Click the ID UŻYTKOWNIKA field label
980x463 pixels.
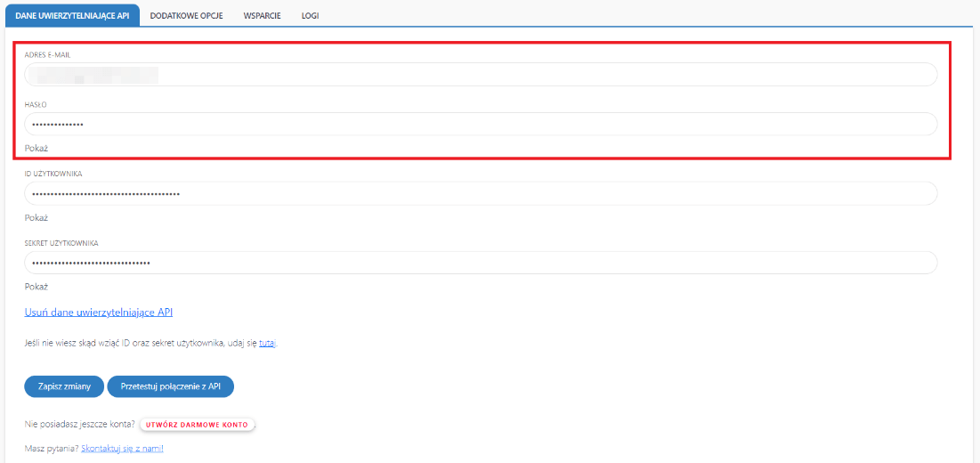coord(53,174)
